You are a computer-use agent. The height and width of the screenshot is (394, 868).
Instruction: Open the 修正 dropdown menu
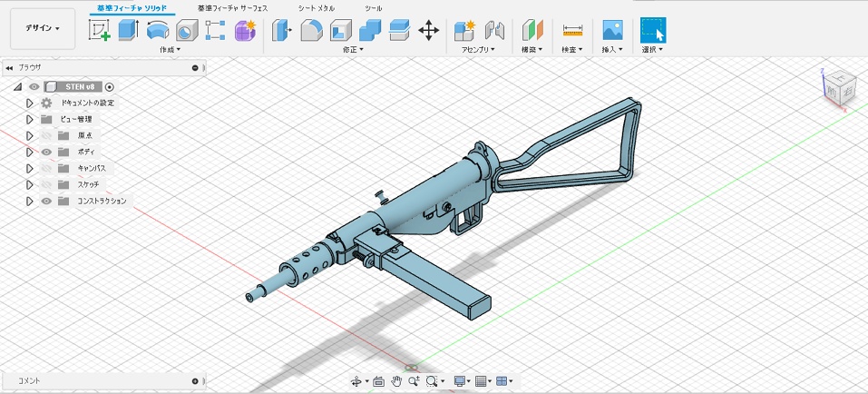[x=353, y=49]
